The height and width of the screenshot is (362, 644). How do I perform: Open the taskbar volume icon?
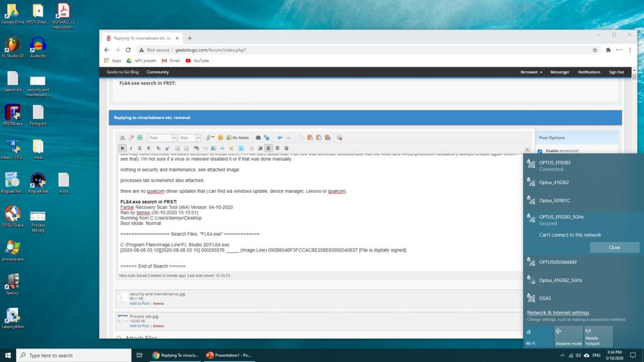[x=577, y=355]
